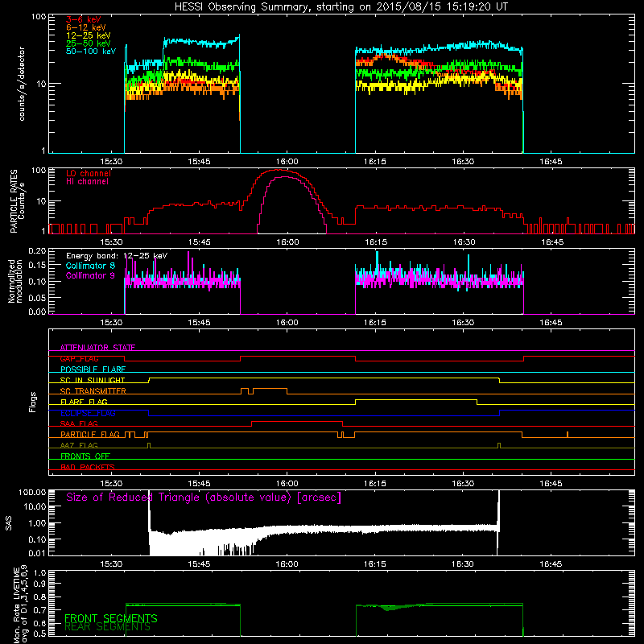644x644 pixels.
Task: Select the orange "6-12 keV" legend label
Action: [86, 27]
